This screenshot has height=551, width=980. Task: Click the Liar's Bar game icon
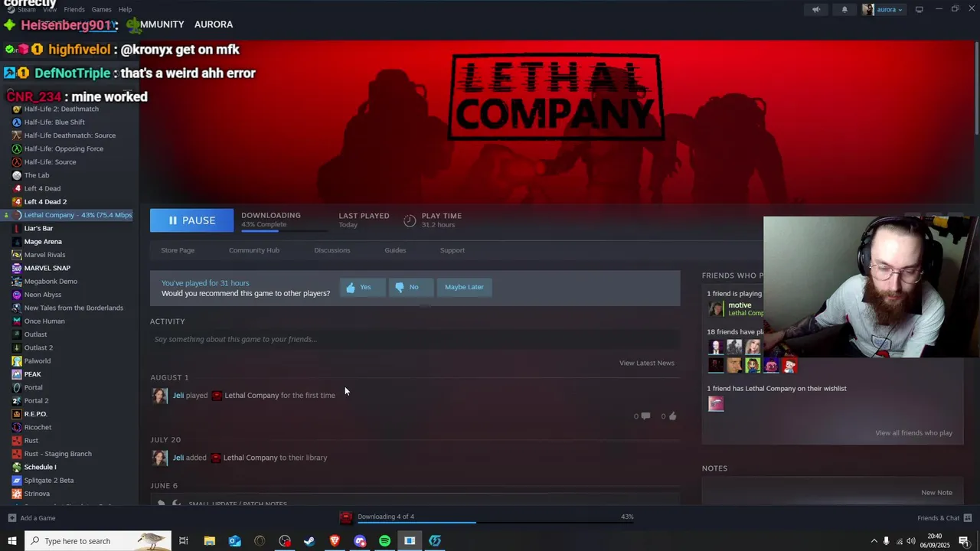coord(17,228)
